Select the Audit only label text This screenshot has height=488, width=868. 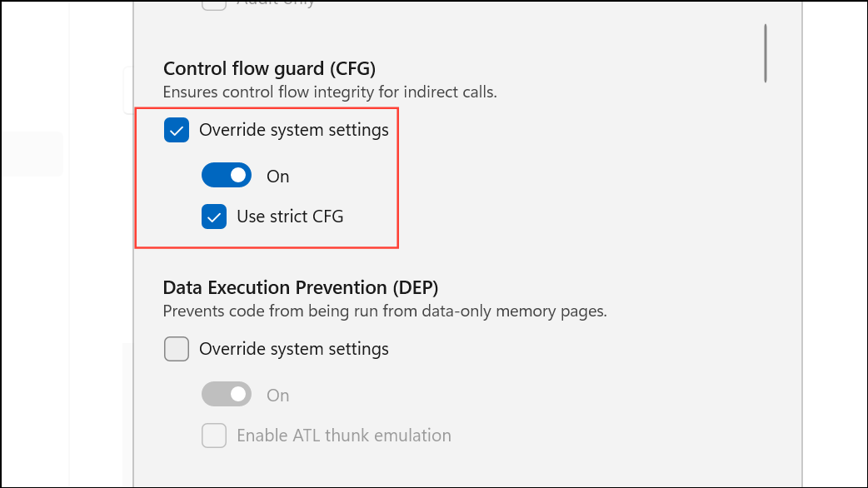tap(275, 3)
